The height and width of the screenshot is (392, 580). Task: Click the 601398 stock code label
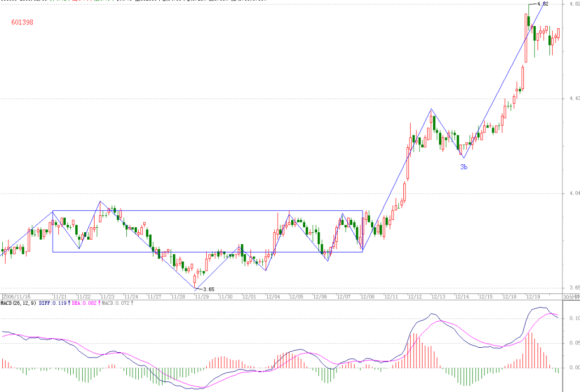22,22
